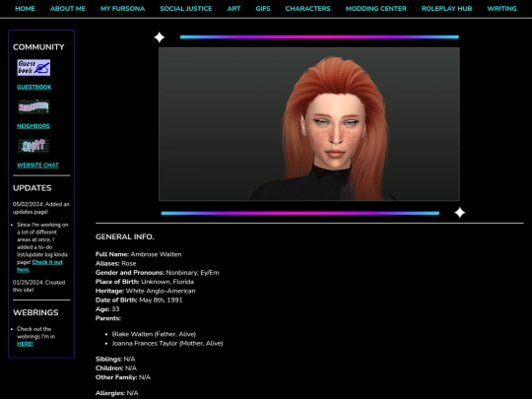Image resolution: width=532 pixels, height=399 pixels.
Task: Open the HOME navigation link
Action: click(x=25, y=9)
